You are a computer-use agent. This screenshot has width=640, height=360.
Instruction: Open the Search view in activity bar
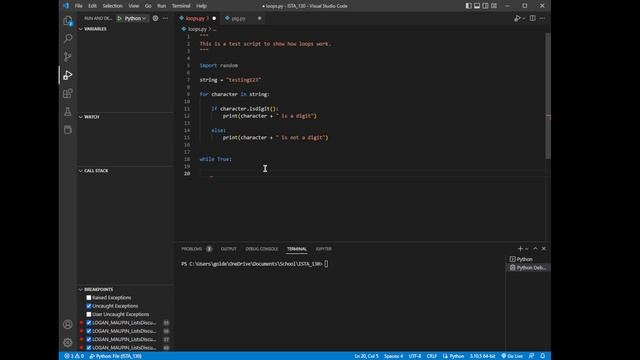pos(68,38)
